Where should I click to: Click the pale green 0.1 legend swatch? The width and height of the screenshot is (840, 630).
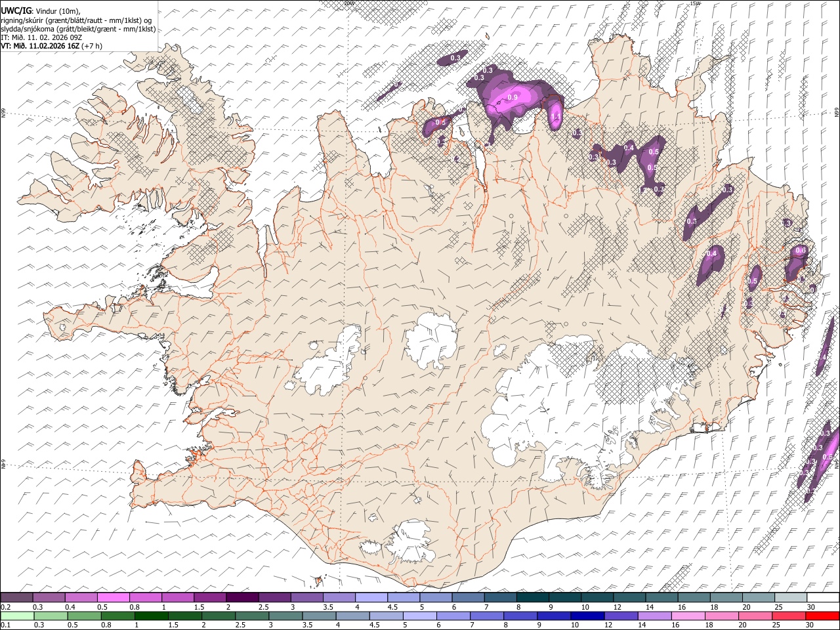tap(17, 616)
